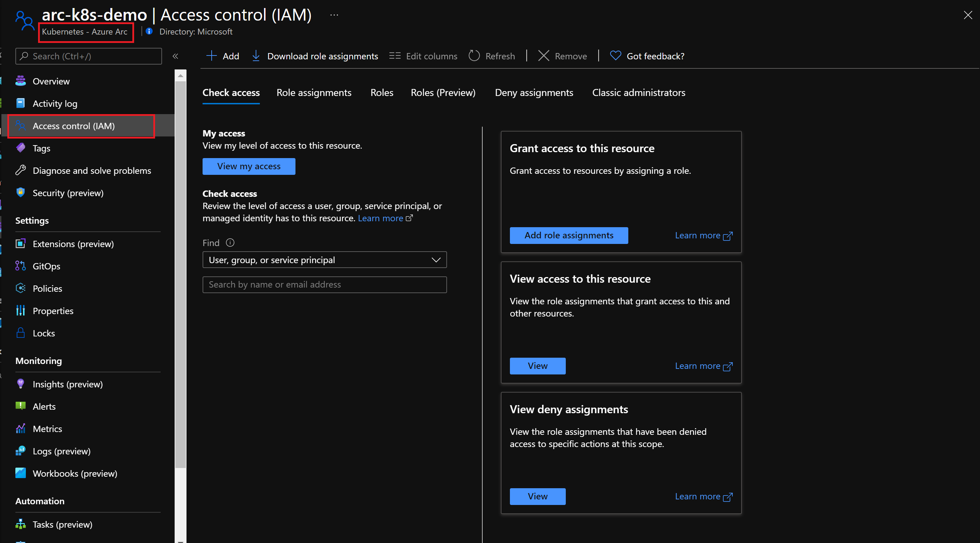Open the Tags blade
The image size is (980, 543).
click(x=42, y=148)
